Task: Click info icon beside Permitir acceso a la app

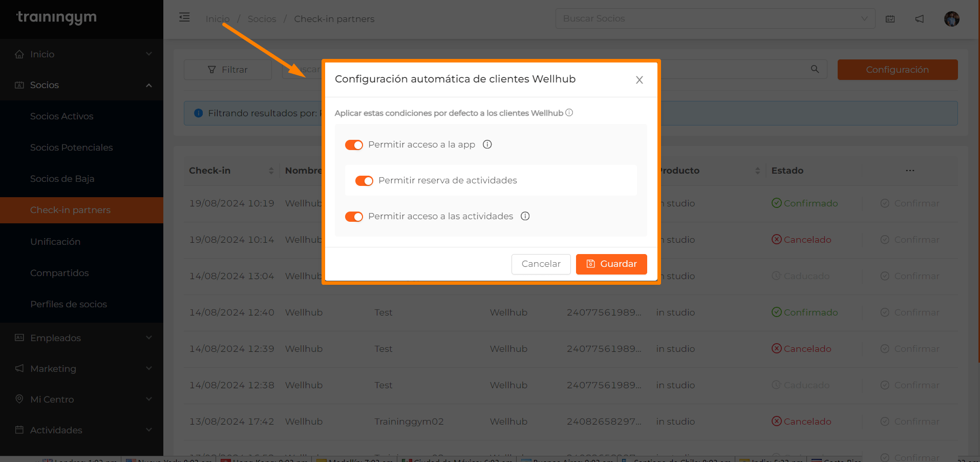Action: [487, 144]
